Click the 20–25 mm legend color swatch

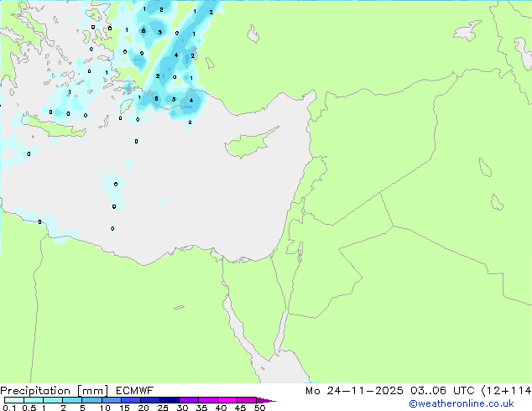tap(149, 400)
